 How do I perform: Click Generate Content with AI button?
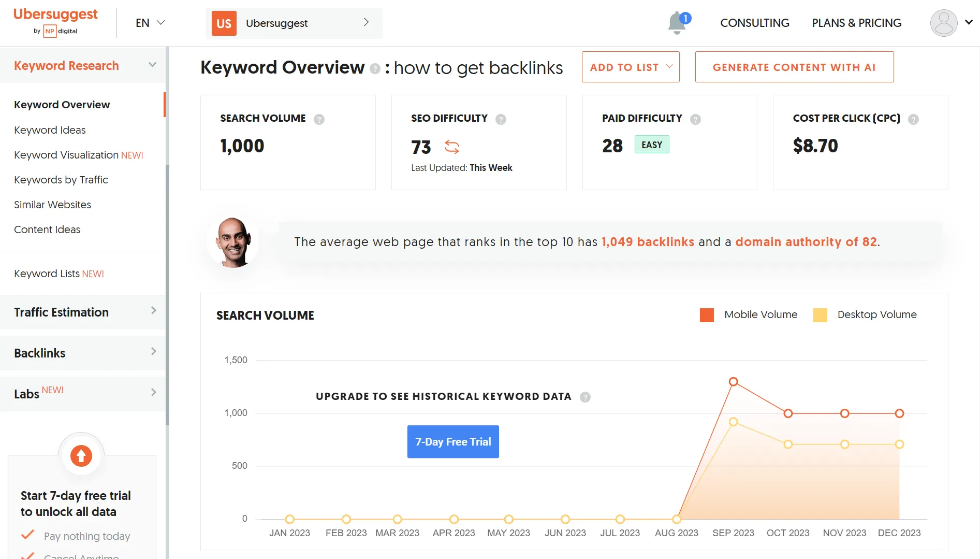point(794,67)
